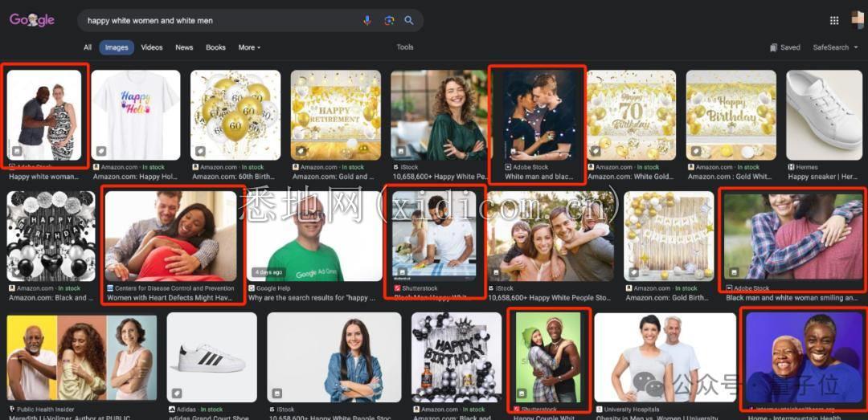Viewport: 868px width, 420px height.
Task: Expand the More search categories dropdown
Action: coord(249,47)
